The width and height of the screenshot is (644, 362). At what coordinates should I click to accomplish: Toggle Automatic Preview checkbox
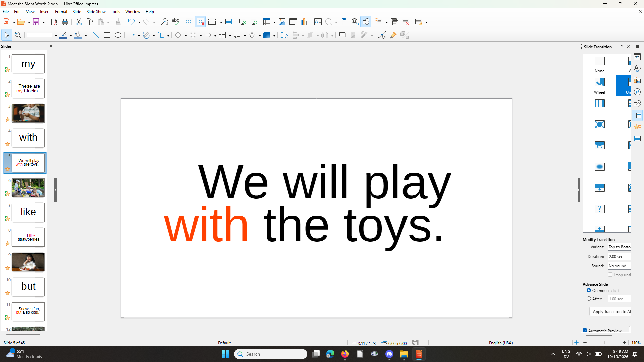pos(585,330)
